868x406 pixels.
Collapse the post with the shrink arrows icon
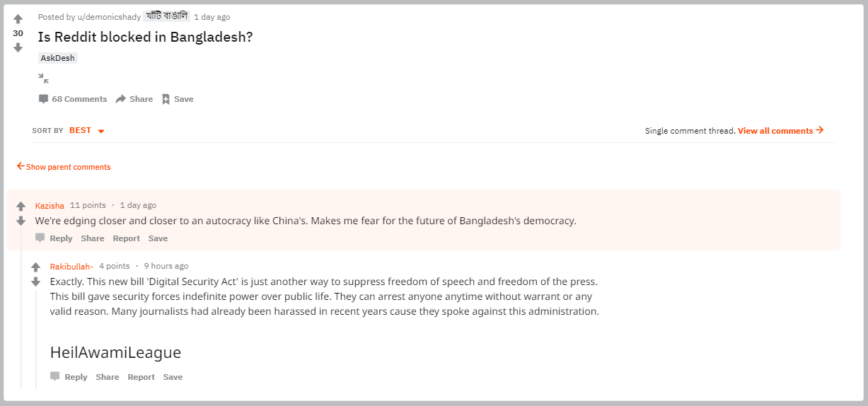(44, 79)
